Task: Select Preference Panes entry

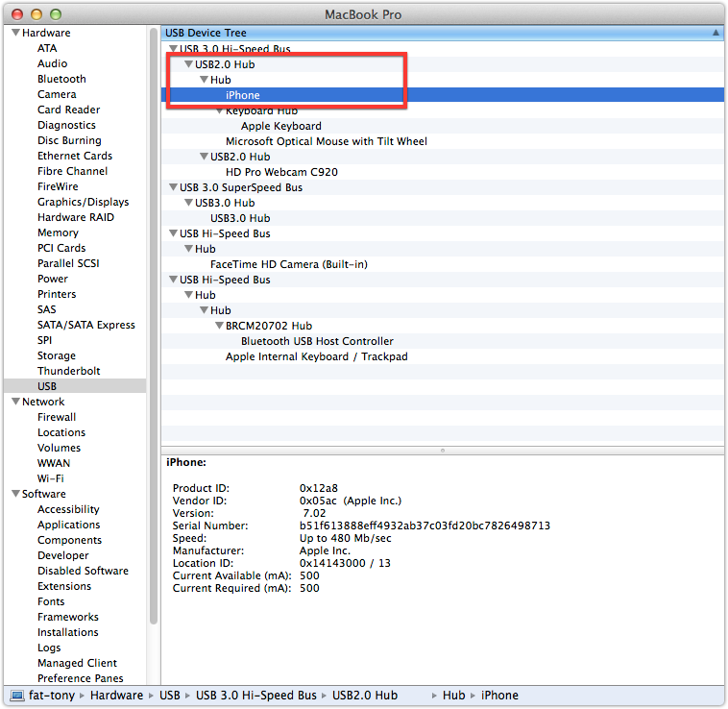Action: point(81,678)
